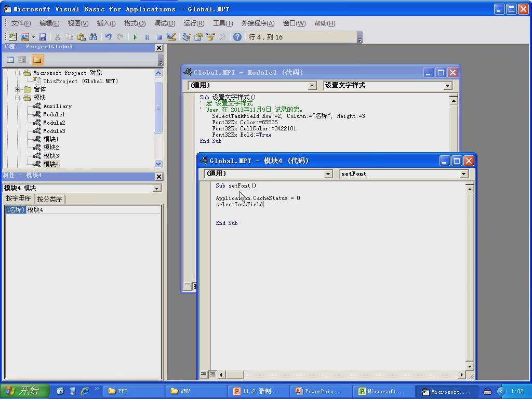
Task: Select Module3 in the project tree
Action: tap(54, 131)
